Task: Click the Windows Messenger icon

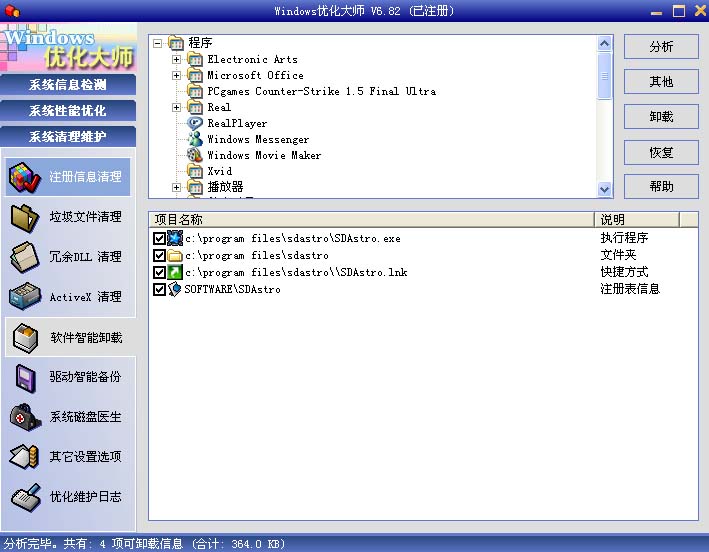Action: (x=195, y=139)
